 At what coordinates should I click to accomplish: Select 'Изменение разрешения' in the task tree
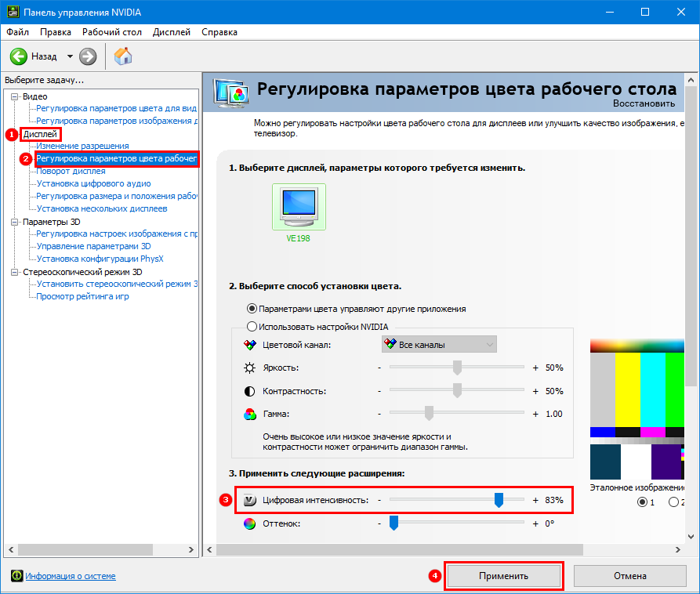(82, 147)
